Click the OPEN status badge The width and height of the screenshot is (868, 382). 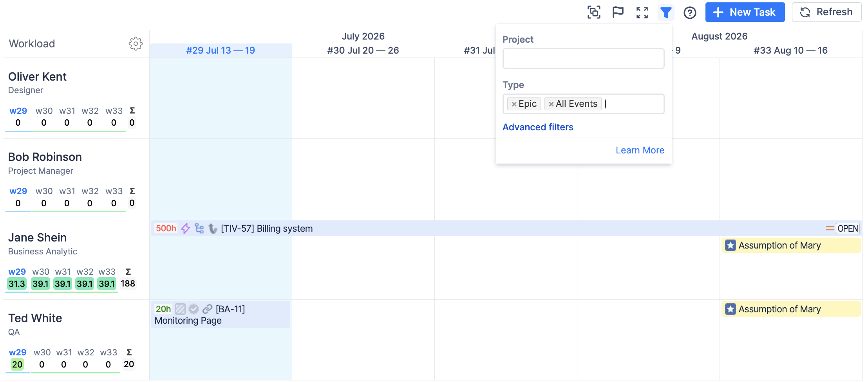tap(848, 229)
